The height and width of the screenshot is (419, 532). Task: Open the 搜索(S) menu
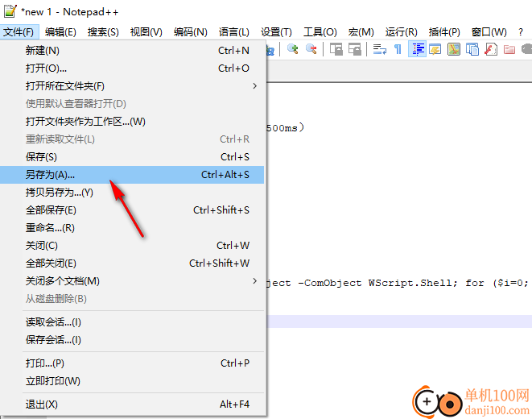[103, 32]
